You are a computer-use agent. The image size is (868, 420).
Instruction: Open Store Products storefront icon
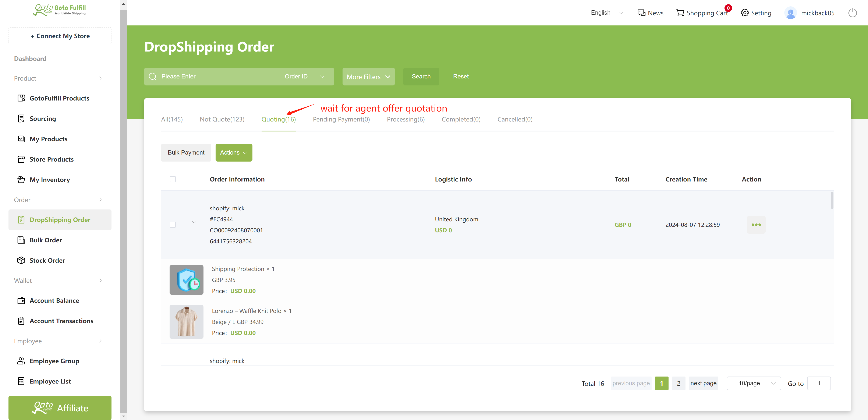click(x=21, y=159)
